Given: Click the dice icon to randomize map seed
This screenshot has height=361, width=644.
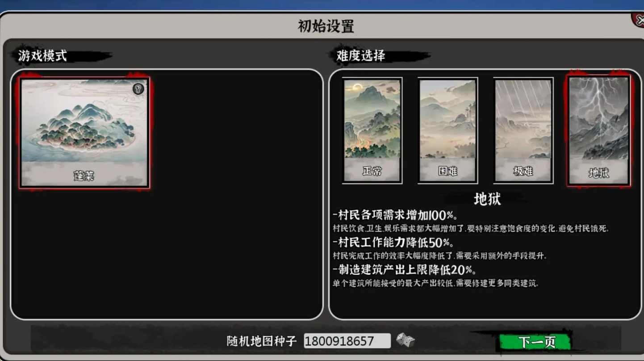Looking at the screenshot, I should coord(405,340).
